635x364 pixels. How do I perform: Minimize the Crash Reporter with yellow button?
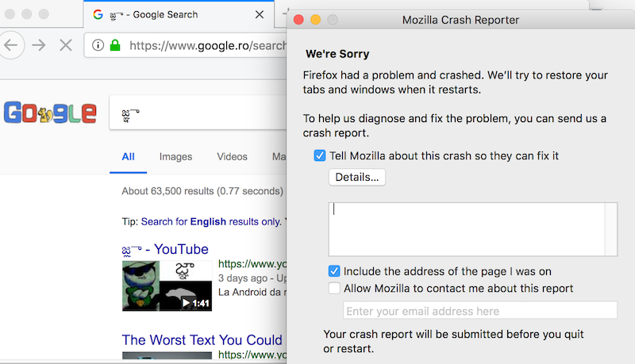[315, 20]
